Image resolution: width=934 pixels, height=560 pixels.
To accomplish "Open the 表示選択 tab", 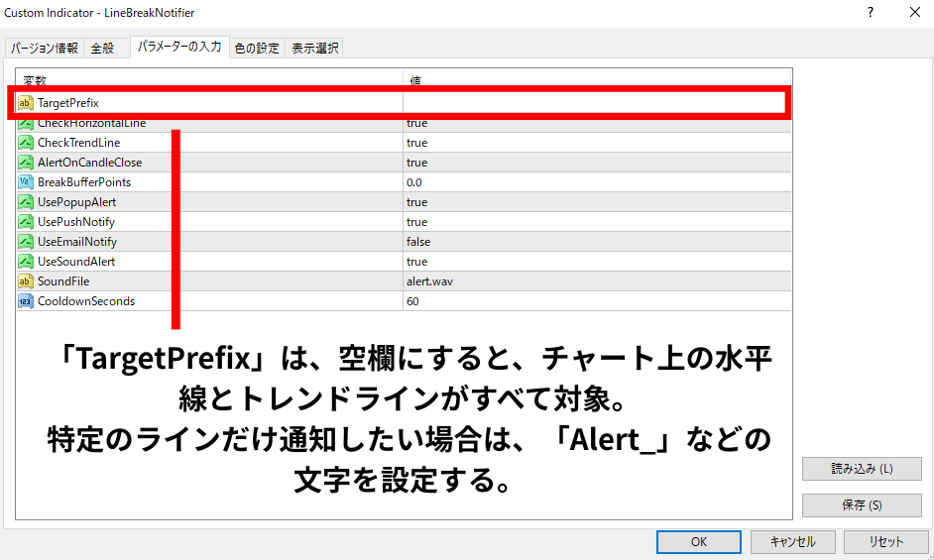I will (x=314, y=48).
